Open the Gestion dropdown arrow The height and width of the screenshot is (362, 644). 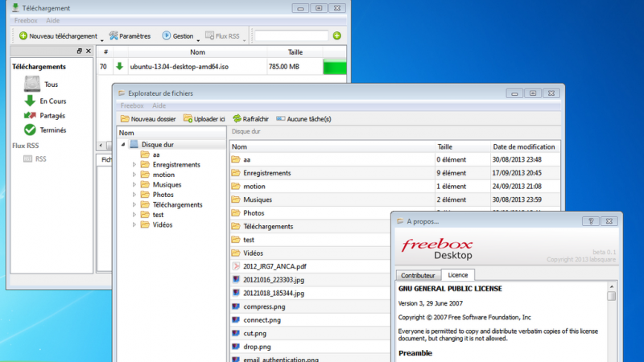[198, 40]
